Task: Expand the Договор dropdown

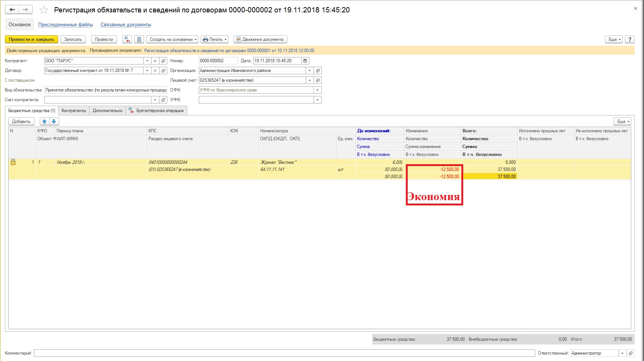Action: click(147, 70)
